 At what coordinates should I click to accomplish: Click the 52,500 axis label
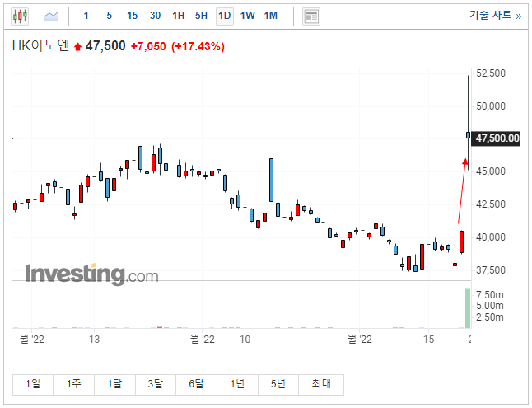491,73
